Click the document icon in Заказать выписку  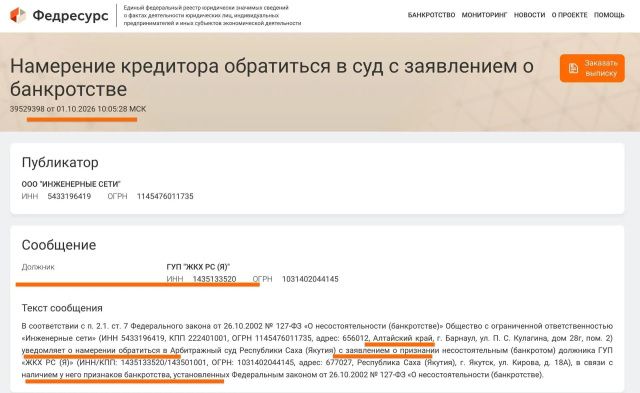click(573, 68)
